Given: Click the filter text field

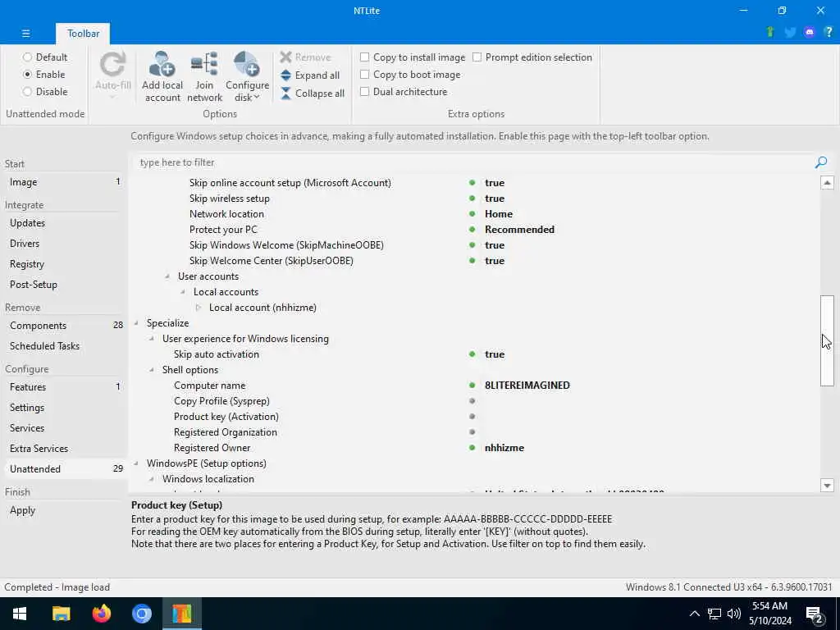Looking at the screenshot, I should click(473, 162).
